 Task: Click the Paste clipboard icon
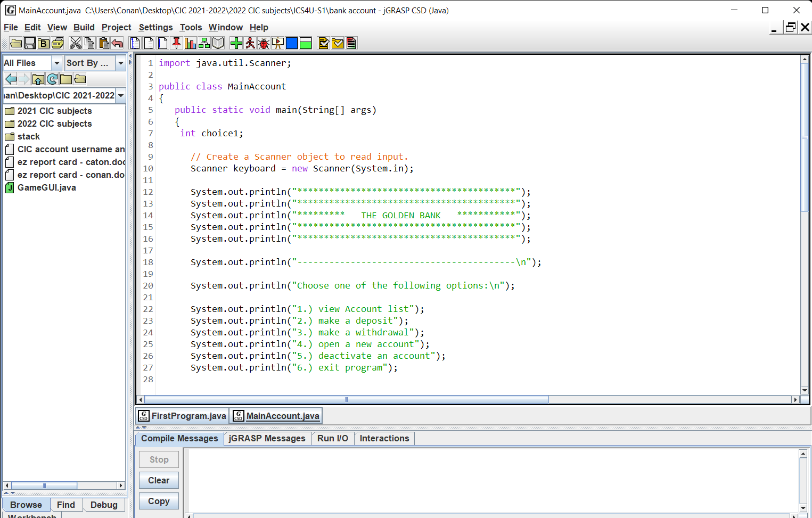click(103, 43)
